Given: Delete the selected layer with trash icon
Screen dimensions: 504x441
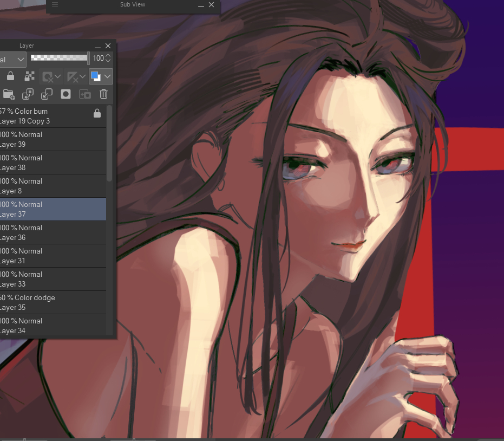Looking at the screenshot, I should tap(104, 94).
